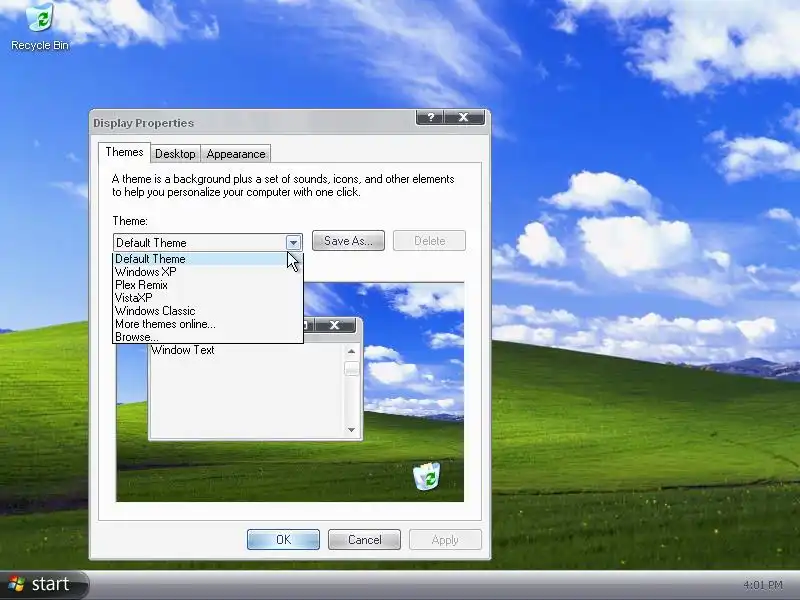Click the OK button
Viewport: 800px width, 600px height.
283,540
